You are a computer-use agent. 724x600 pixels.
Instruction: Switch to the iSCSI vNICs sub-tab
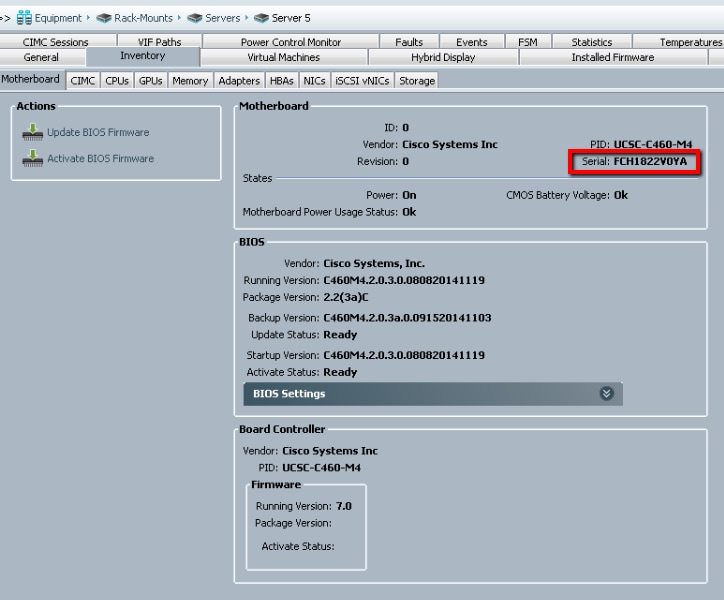pyautogui.click(x=362, y=80)
